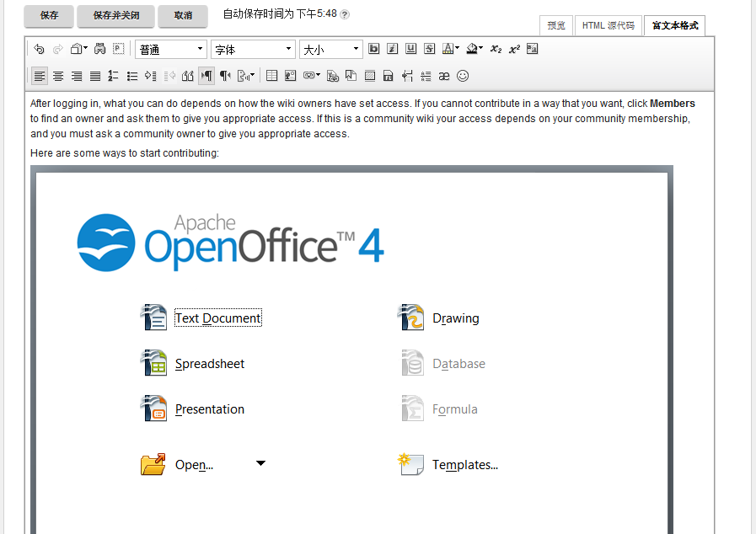Insert a table
The width and height of the screenshot is (756, 534).
(272, 76)
